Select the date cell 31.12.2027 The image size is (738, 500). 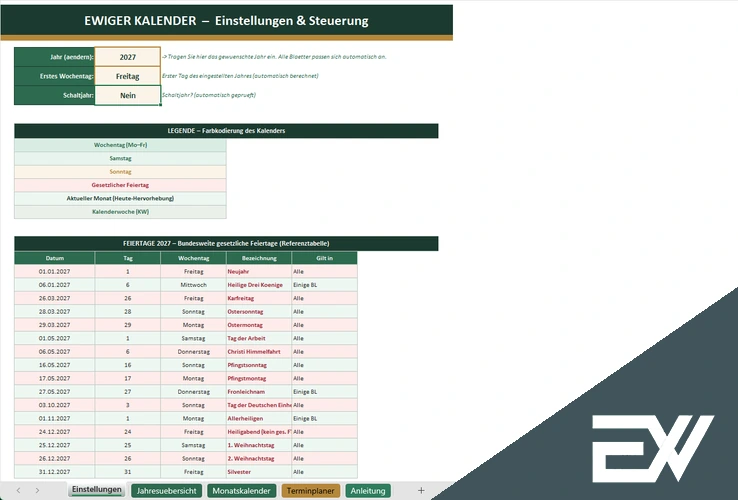(55, 472)
